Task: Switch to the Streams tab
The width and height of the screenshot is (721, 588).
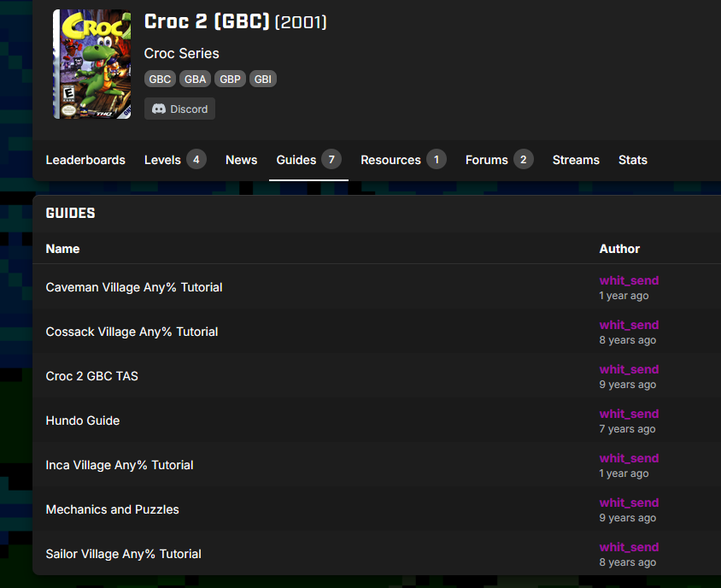Action: point(576,160)
